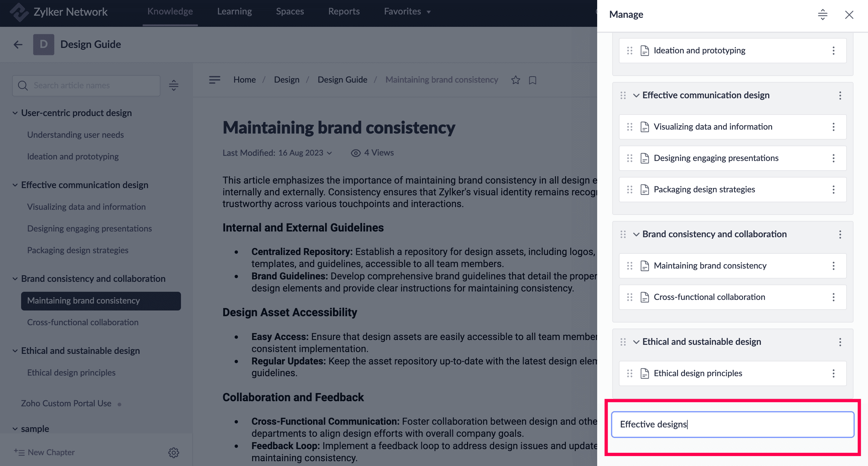Open the Favorites menu

[x=407, y=11]
